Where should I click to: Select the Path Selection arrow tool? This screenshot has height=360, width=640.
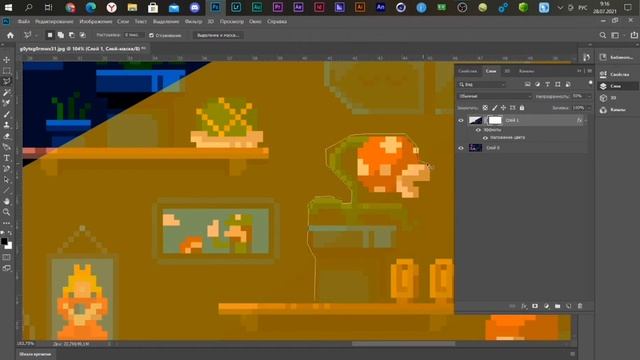7,180
